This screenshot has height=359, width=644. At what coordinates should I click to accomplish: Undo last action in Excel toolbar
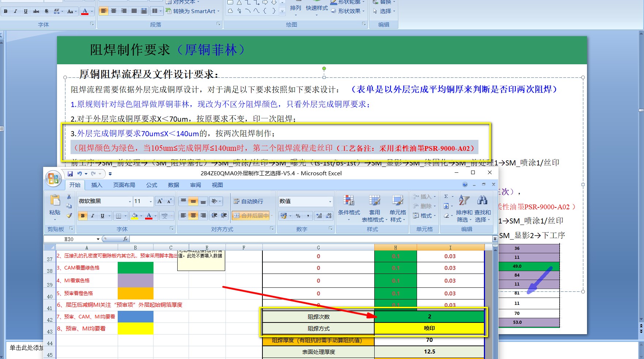(79, 174)
